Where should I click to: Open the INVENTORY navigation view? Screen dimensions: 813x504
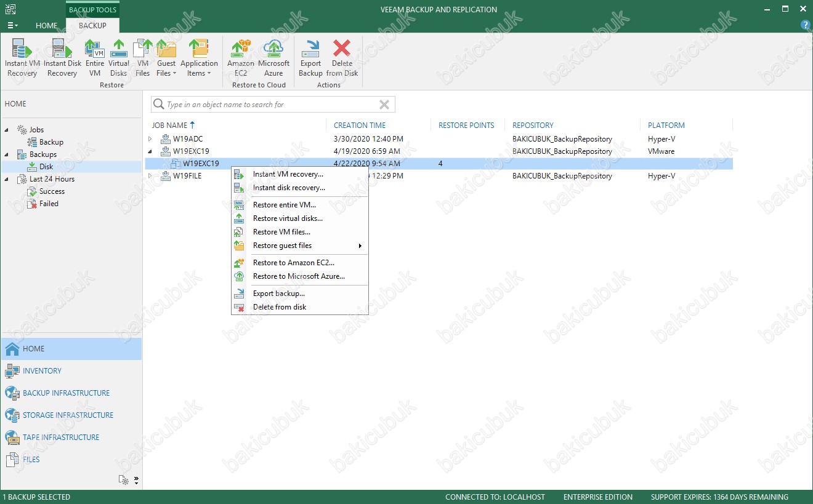pos(71,371)
